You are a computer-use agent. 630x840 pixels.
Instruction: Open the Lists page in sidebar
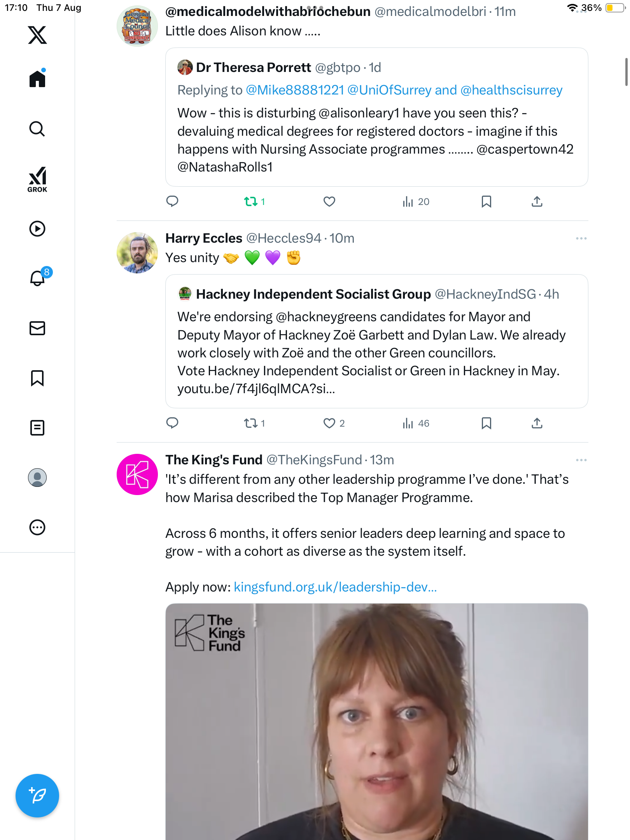[x=37, y=428]
